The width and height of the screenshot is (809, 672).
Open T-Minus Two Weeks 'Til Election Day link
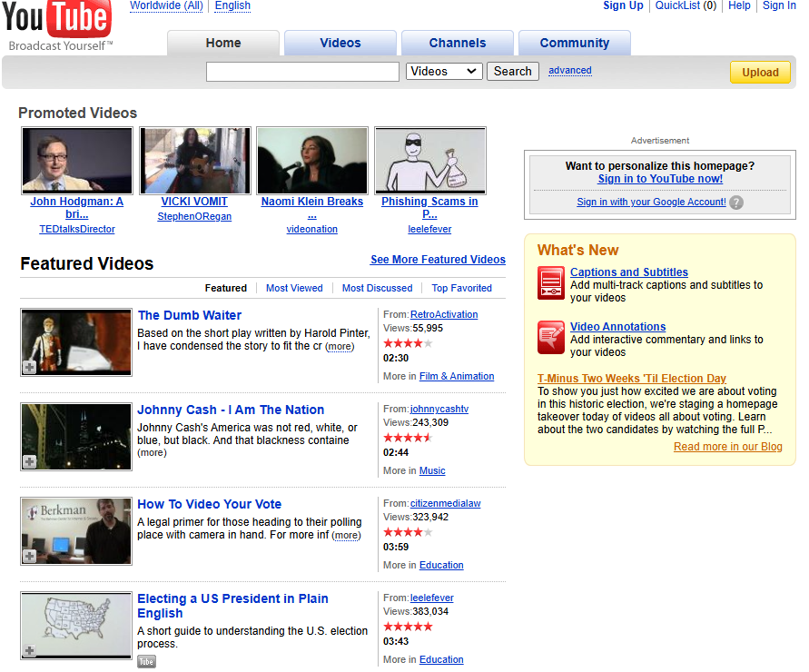632,379
